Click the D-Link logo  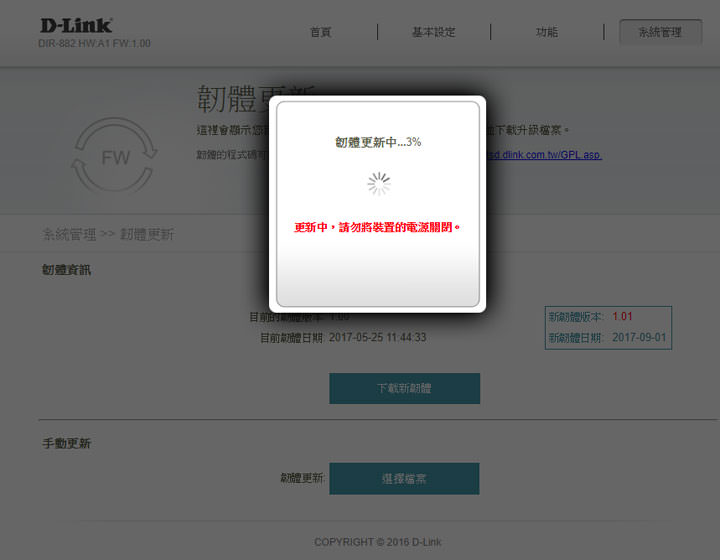[76, 25]
